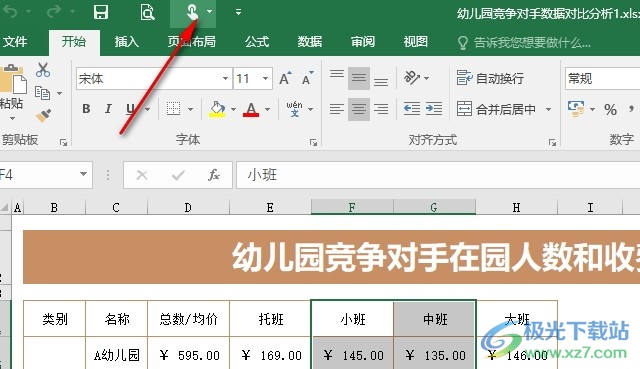This screenshot has width=640, height=369.
Task: Toggle center horizontal alignment
Action: pos(359,109)
